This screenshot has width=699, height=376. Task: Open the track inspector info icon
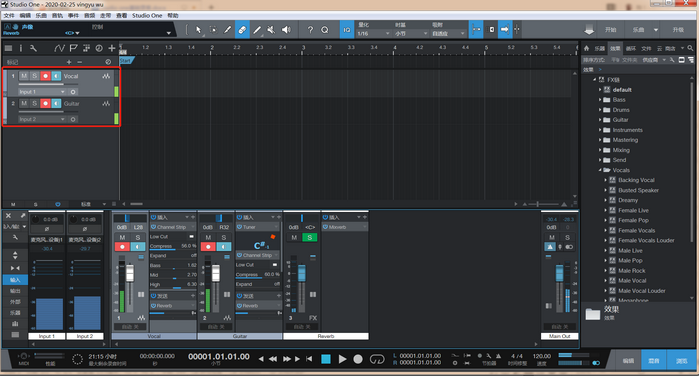pos(21,48)
